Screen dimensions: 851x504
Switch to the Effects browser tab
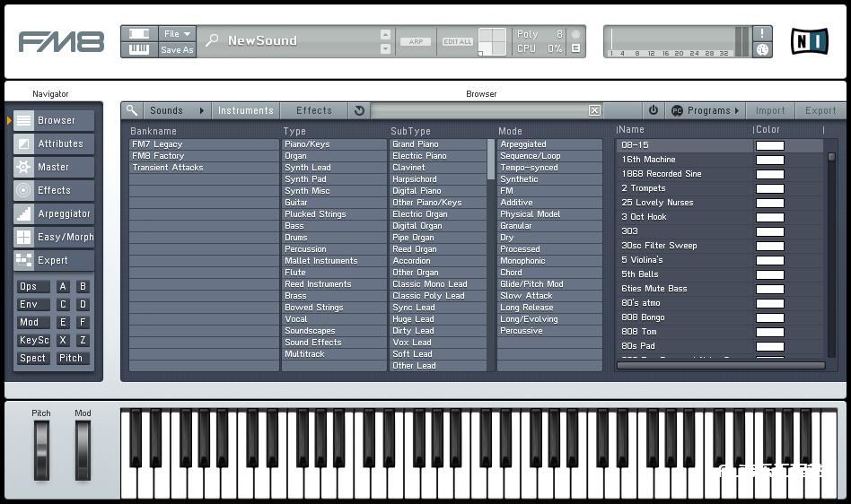point(313,110)
